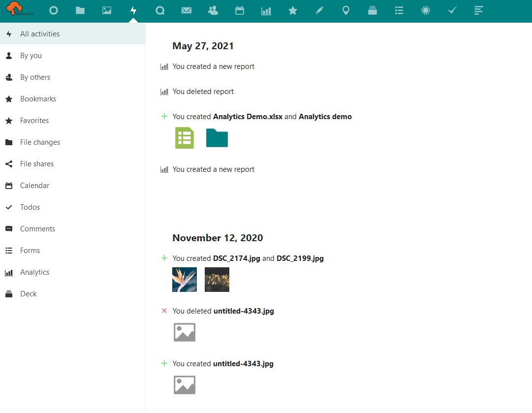Filter activities By others
The image size is (532, 413).
[73, 77]
